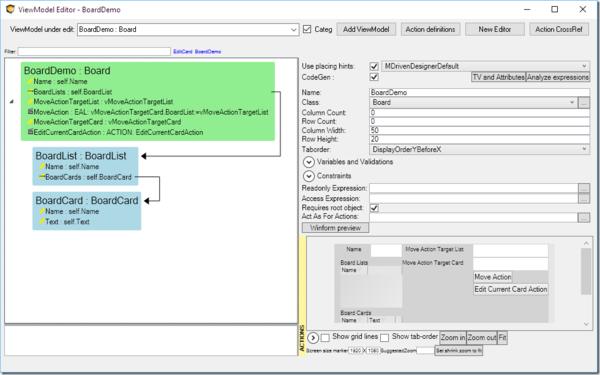This screenshot has height=375, width=600.
Task: Click the Row Height field showing 20
Action: click(479, 139)
